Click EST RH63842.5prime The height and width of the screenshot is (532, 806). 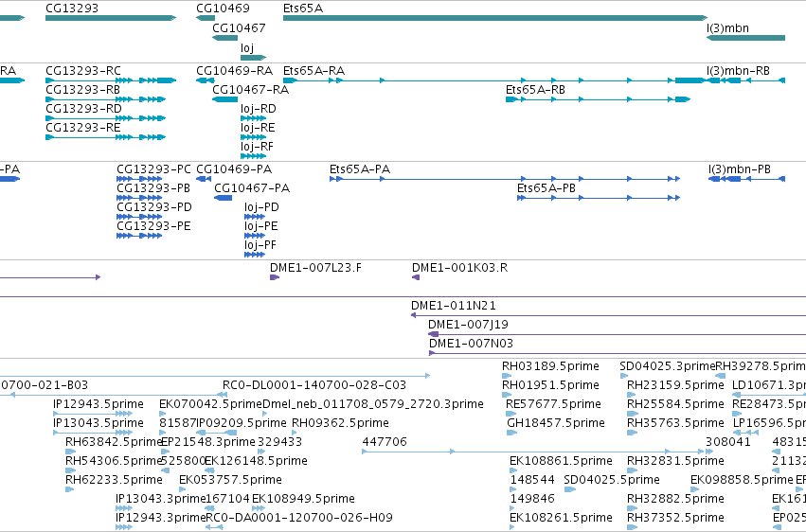click(x=114, y=442)
